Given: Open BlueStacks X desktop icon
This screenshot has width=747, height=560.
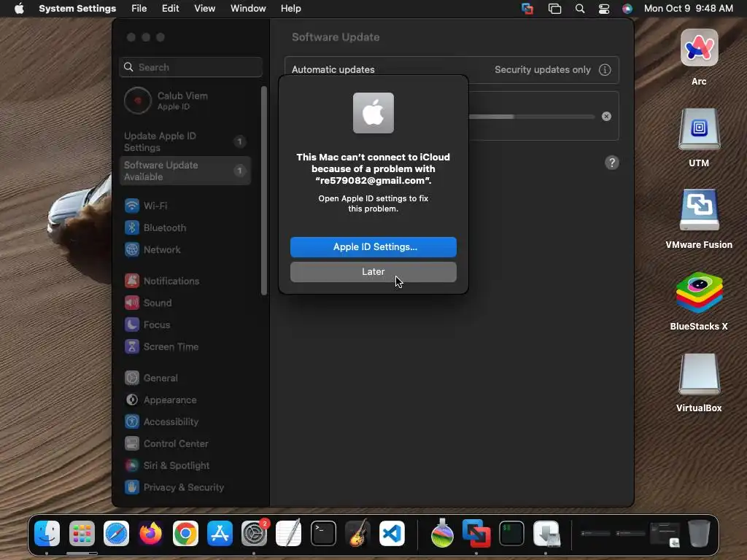Looking at the screenshot, I should pos(699,292).
